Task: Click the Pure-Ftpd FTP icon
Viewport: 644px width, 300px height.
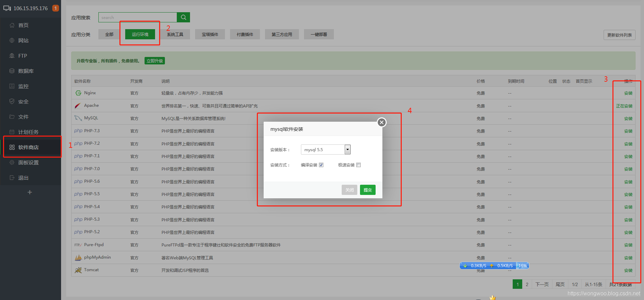Action: coord(78,245)
